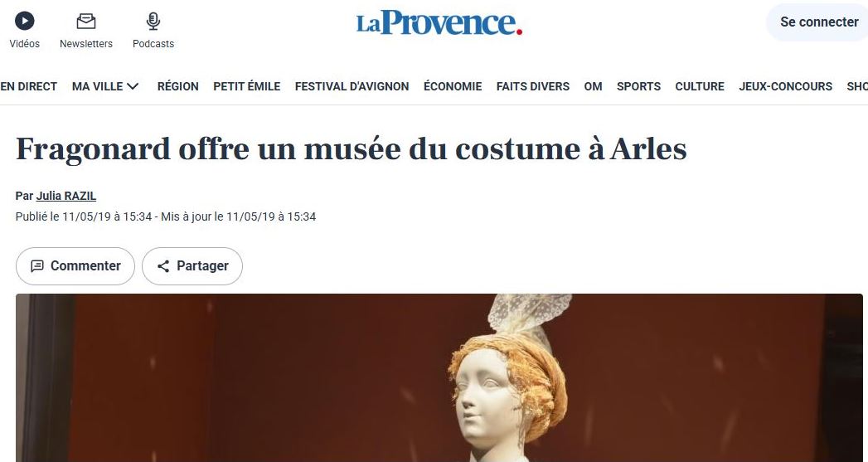This screenshot has height=462, width=868.
Task: Open Petit Émile section
Action: [247, 86]
